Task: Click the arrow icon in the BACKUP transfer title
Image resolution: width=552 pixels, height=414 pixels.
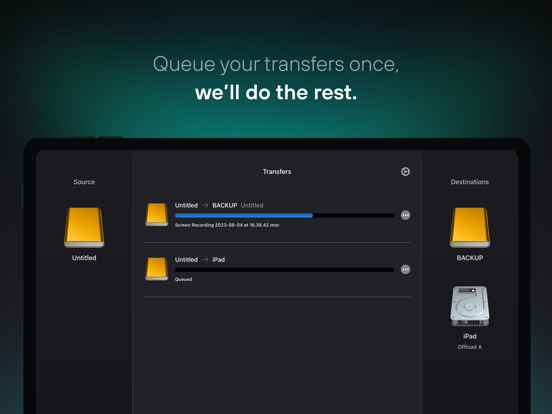Action: point(205,205)
